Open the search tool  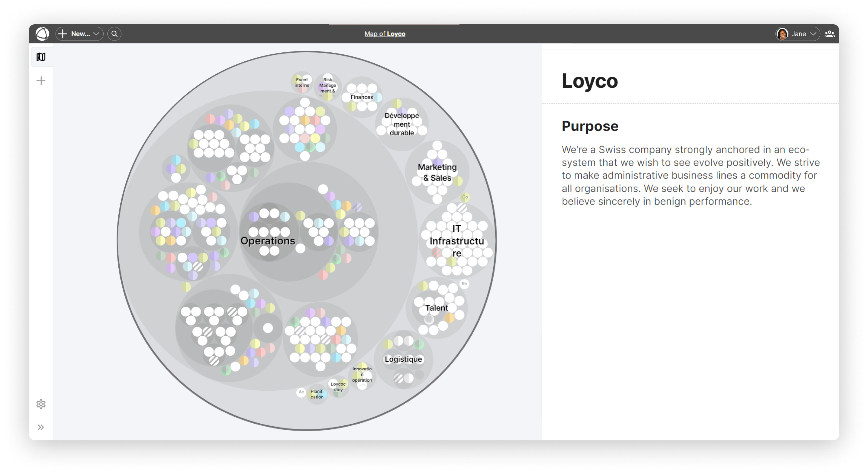coord(114,34)
